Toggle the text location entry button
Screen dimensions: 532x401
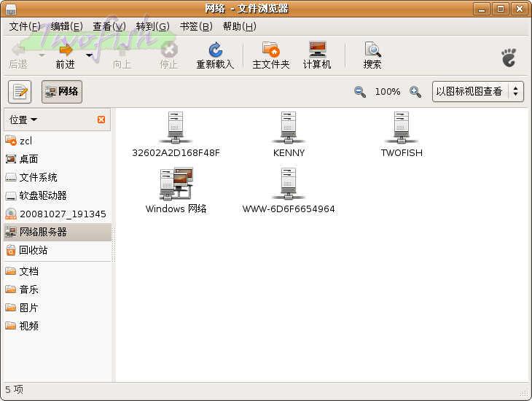tap(20, 92)
